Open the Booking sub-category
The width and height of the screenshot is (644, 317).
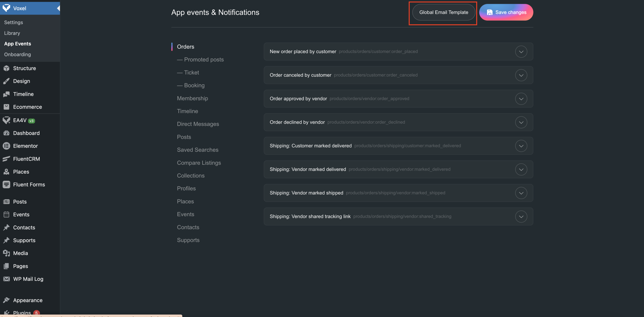[x=194, y=85]
